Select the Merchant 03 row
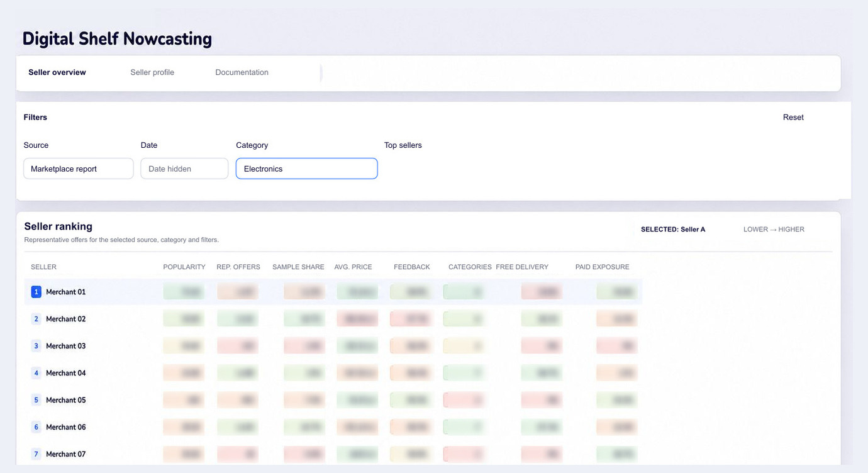The height and width of the screenshot is (473, 868). (333, 346)
